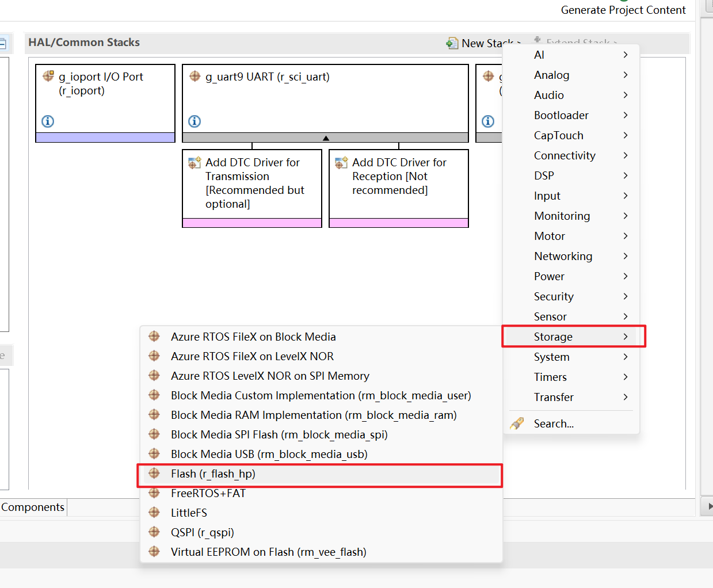Click the QSPI (r_qspi) icon
The height and width of the screenshot is (588, 713).
(x=154, y=532)
